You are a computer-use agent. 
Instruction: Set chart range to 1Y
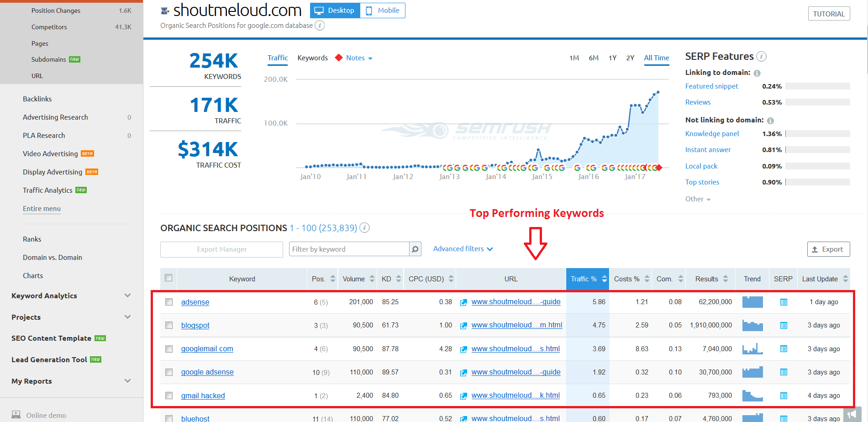613,58
